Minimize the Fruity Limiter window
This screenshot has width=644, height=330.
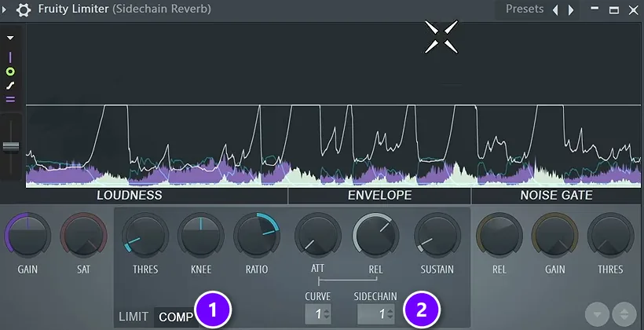595,9
